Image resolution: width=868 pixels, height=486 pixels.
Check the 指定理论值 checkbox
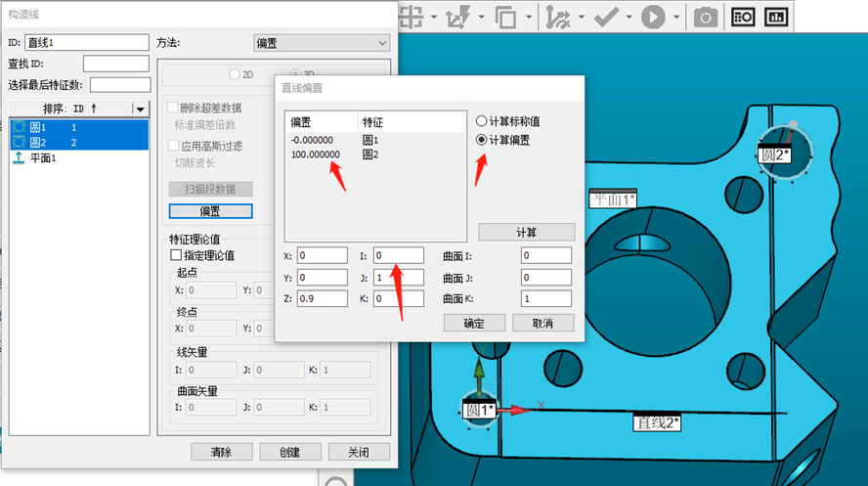point(177,255)
